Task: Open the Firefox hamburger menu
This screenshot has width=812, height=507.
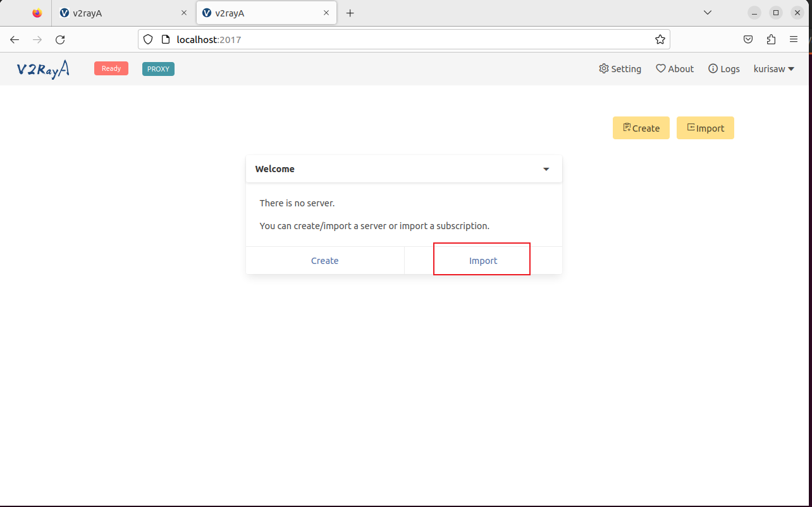Action: tap(794, 39)
